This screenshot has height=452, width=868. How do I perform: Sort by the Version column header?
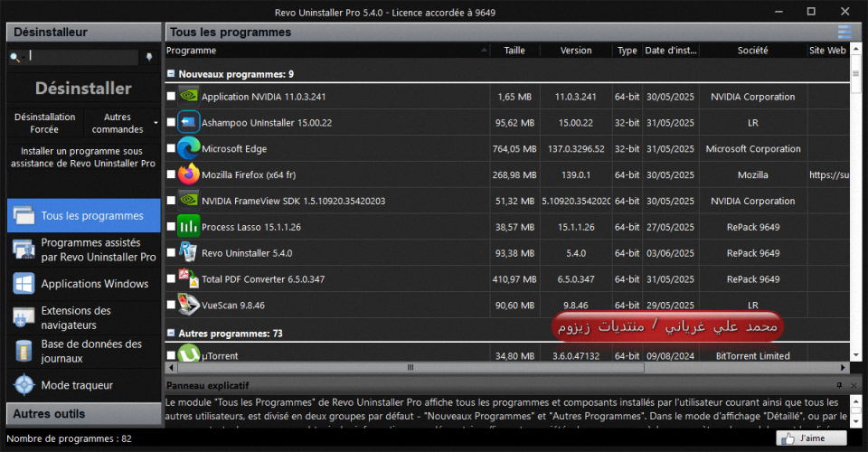tap(576, 51)
